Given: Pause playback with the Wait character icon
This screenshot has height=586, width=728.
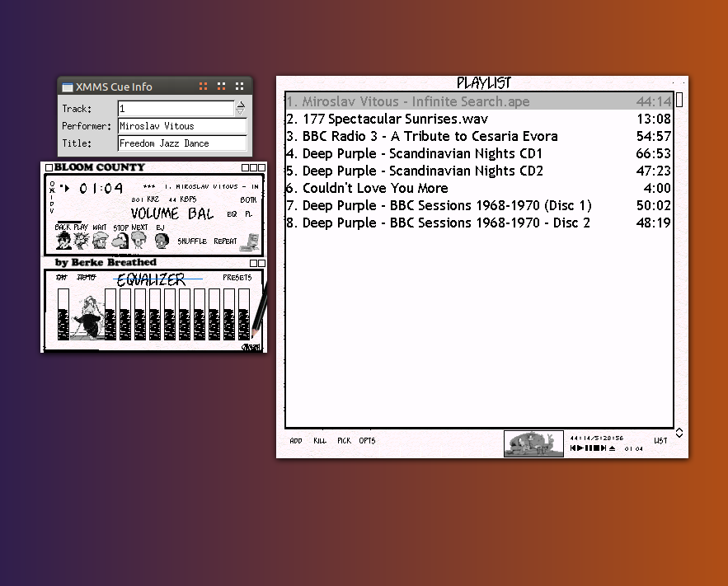Looking at the screenshot, I should [100, 240].
